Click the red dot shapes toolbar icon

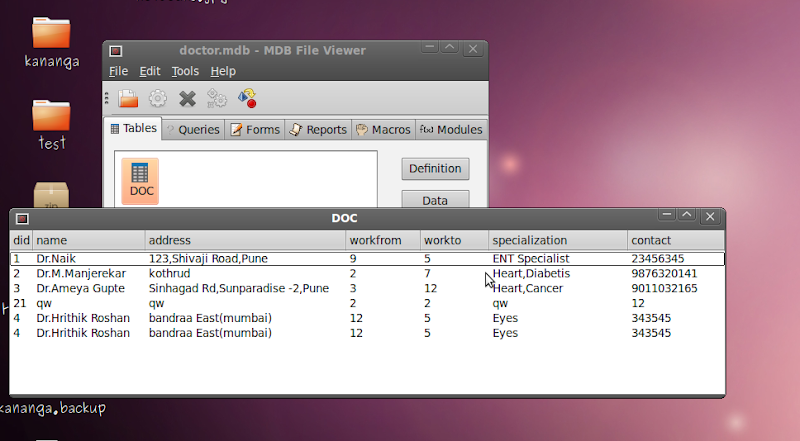coord(247,99)
